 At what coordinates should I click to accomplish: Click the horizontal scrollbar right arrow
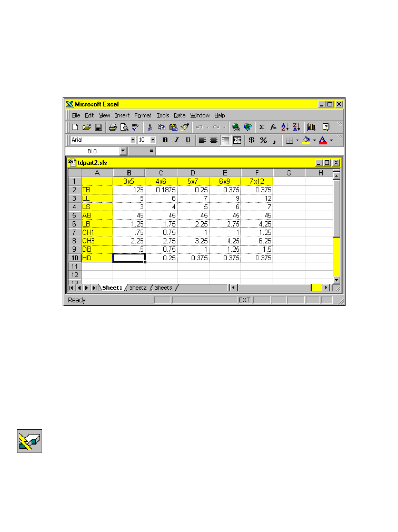coord(326,288)
